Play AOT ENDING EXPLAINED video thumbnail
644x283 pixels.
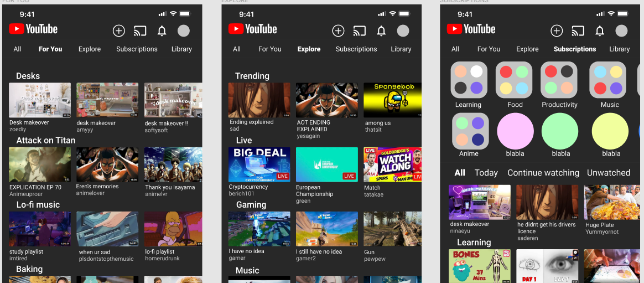click(327, 100)
